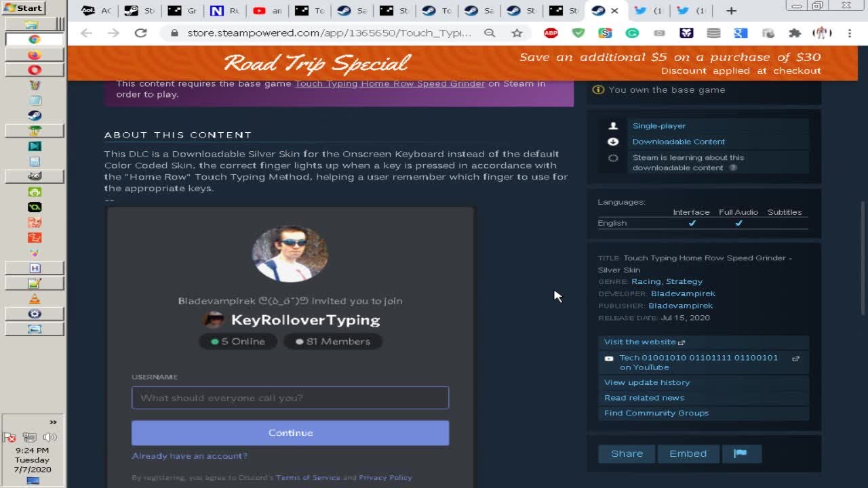
Task: Open a new browser tab
Action: [731, 11]
